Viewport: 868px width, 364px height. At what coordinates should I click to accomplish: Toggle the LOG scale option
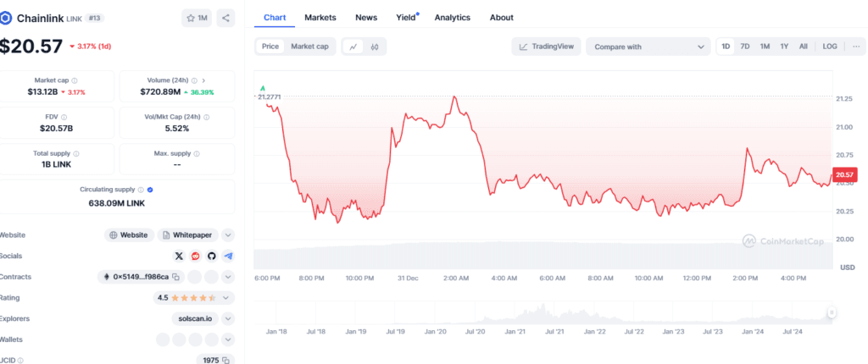pos(830,47)
